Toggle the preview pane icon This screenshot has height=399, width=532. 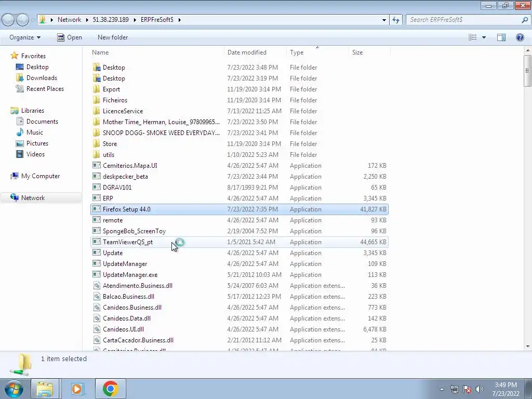click(501, 37)
